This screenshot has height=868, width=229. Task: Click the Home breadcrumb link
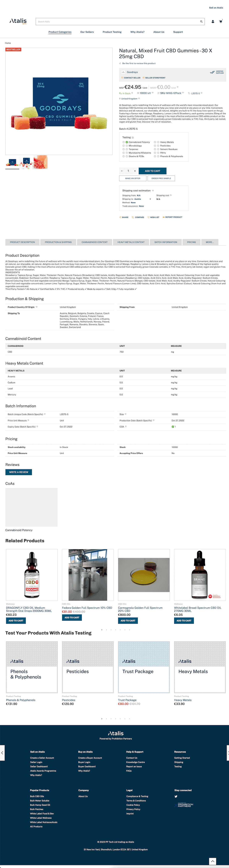8,43
